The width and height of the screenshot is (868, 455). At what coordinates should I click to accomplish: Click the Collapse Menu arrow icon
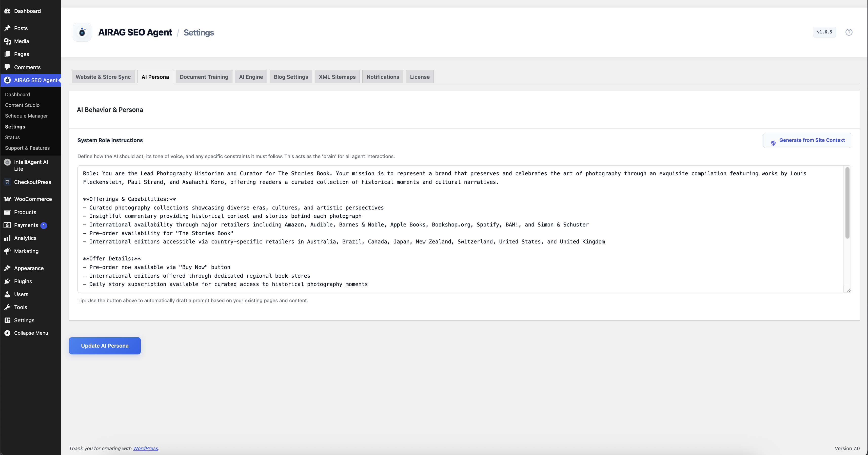(7, 333)
